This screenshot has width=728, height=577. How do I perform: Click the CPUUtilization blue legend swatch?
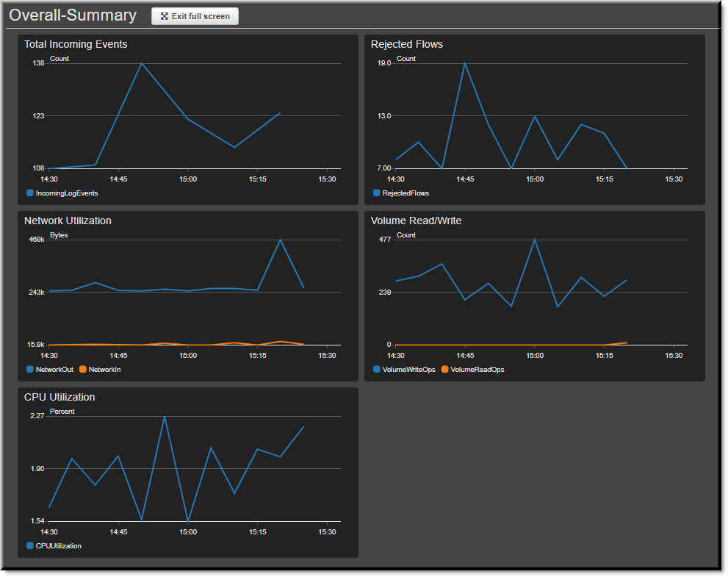[30, 546]
